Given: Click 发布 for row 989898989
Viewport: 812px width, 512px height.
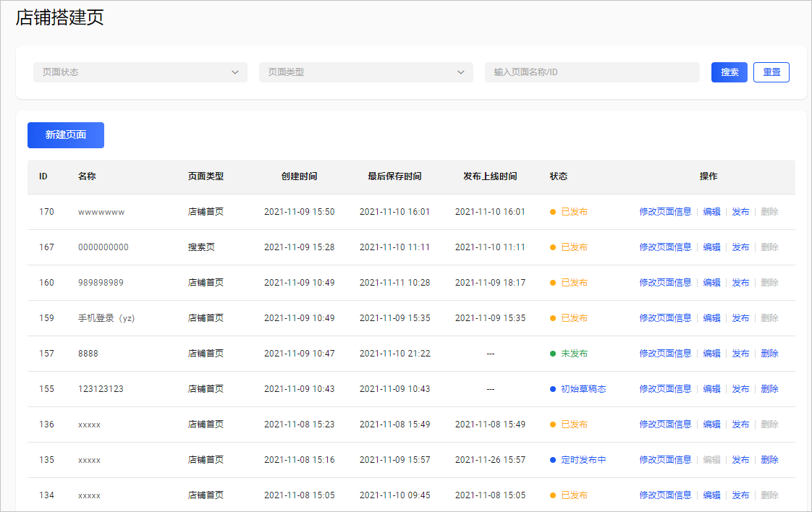Looking at the screenshot, I should click(740, 283).
